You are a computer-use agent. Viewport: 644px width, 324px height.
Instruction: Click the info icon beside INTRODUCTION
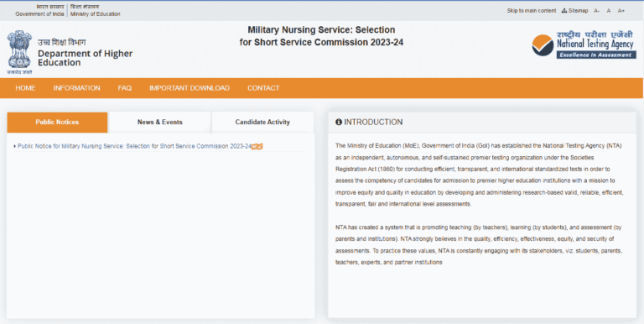[339, 122]
